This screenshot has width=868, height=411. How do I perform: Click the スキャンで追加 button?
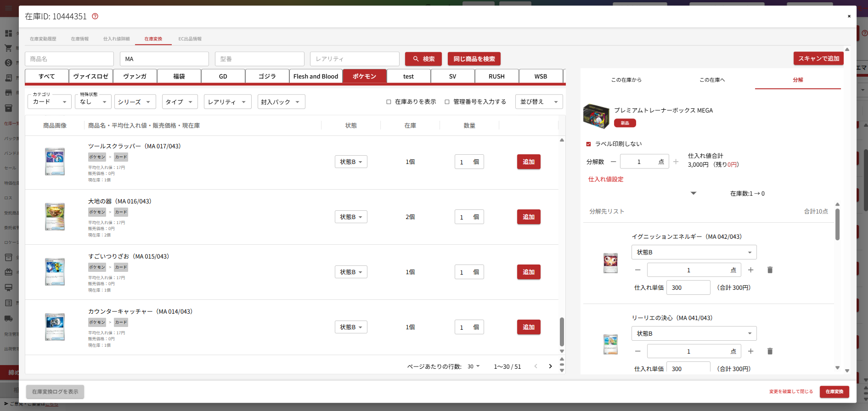pyautogui.click(x=818, y=58)
